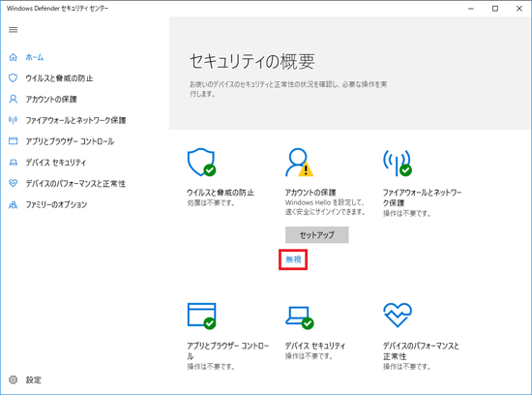Image resolution: width=532 pixels, height=395 pixels.
Task: Click the home icon in sidebar
Action: click(13, 57)
